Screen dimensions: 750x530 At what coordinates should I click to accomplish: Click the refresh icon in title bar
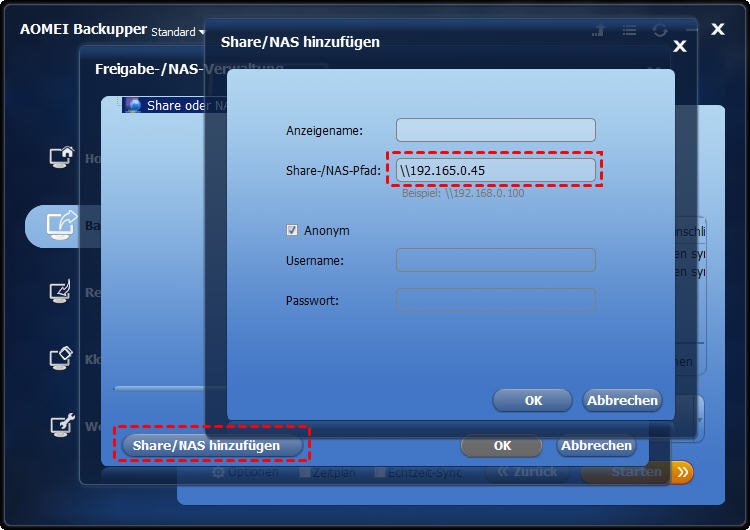(x=660, y=31)
